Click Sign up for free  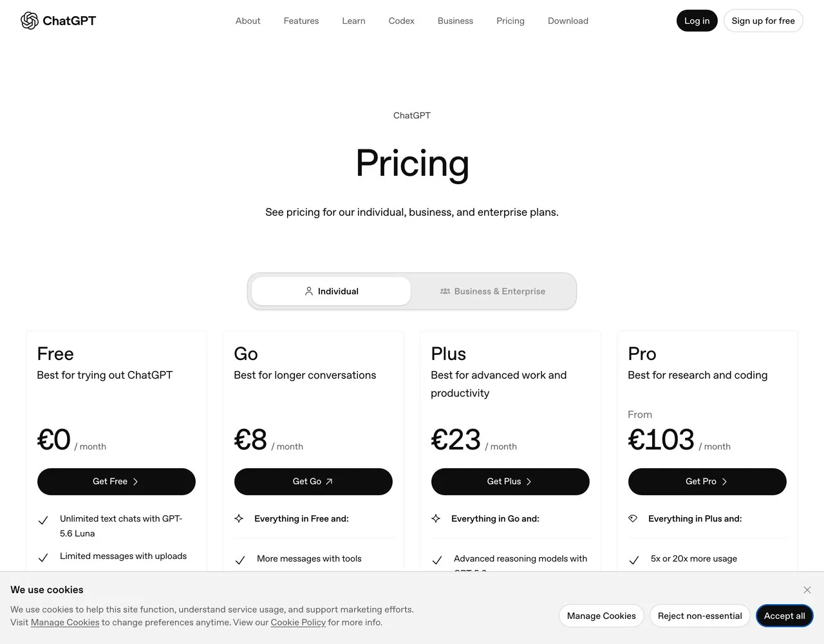click(x=763, y=21)
